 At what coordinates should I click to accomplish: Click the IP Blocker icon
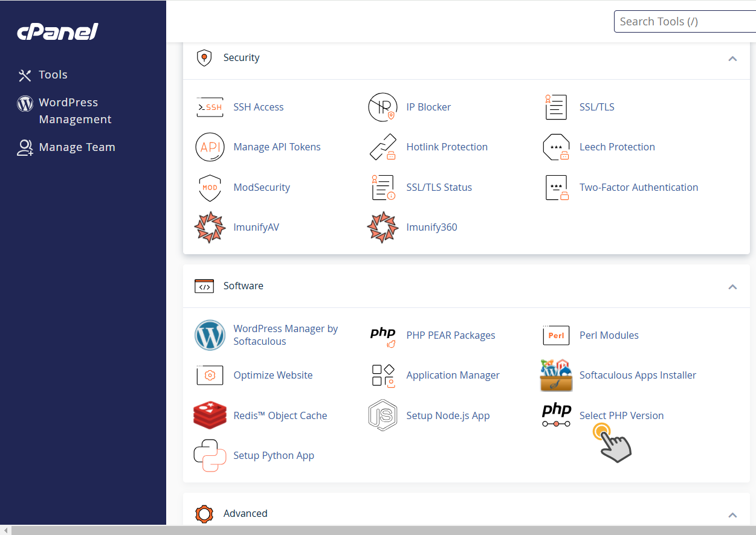tap(383, 107)
